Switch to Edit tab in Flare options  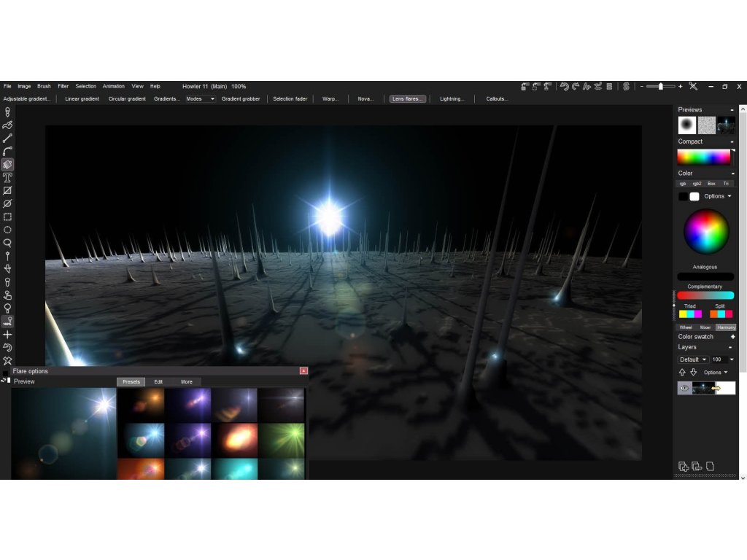[158, 381]
